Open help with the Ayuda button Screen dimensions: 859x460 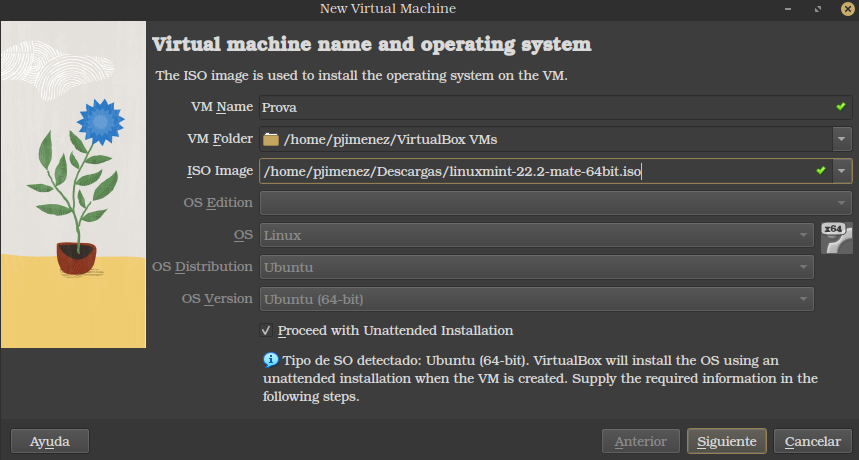coord(49,441)
